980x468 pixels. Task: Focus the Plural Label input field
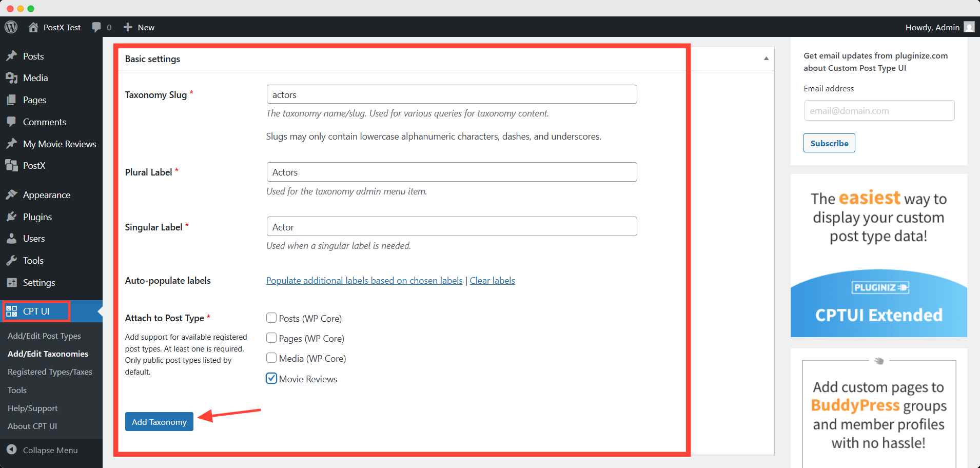[452, 172]
